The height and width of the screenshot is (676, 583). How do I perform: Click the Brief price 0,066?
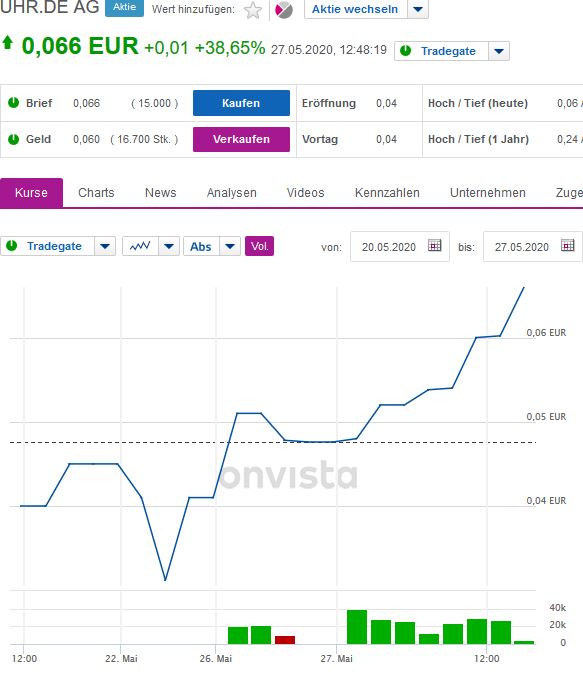click(86, 103)
